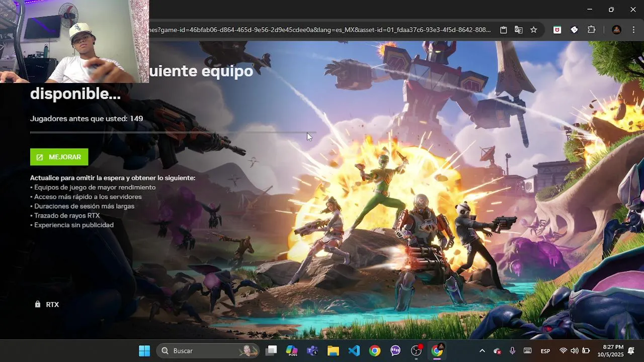Open the notification bell in tray
Image resolution: width=644 pixels, height=362 pixels.
(x=631, y=351)
